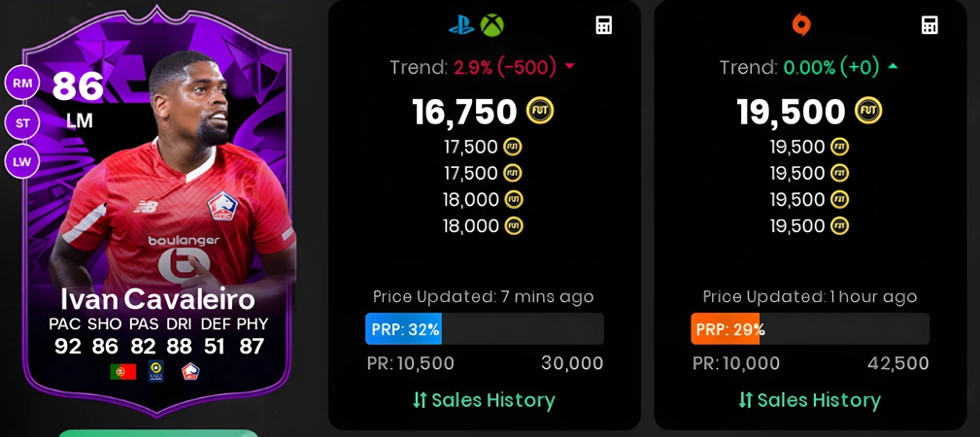
Task: Open the console price calculator icon
Action: coord(604,25)
